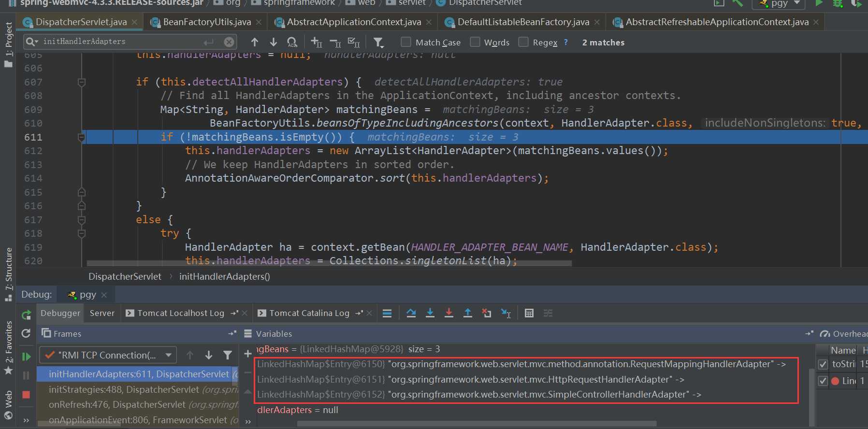Select LinkedHashMap$Entry@6151 HttpRequestHandlerAdapter variable
868x429 pixels.
[x=471, y=379]
